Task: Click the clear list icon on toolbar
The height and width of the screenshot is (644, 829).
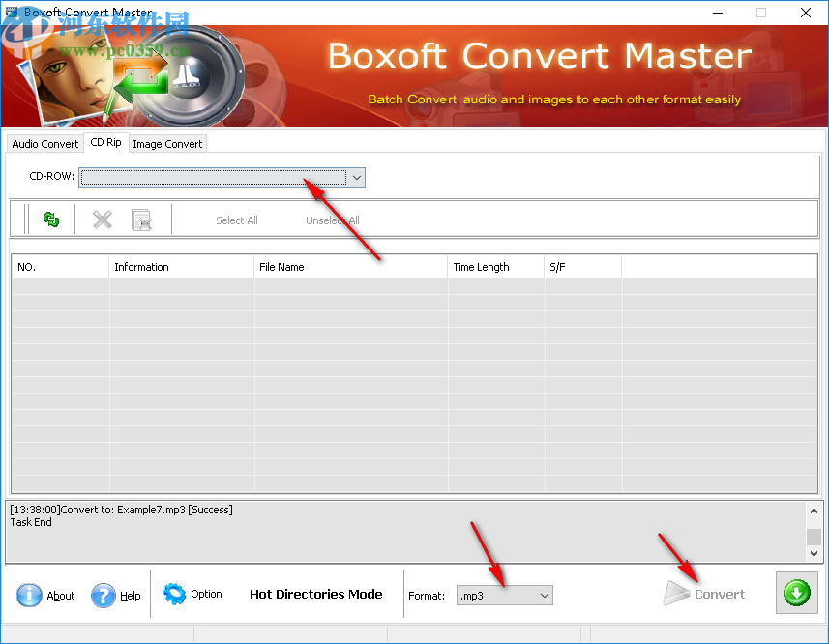Action: pyautogui.click(x=141, y=219)
